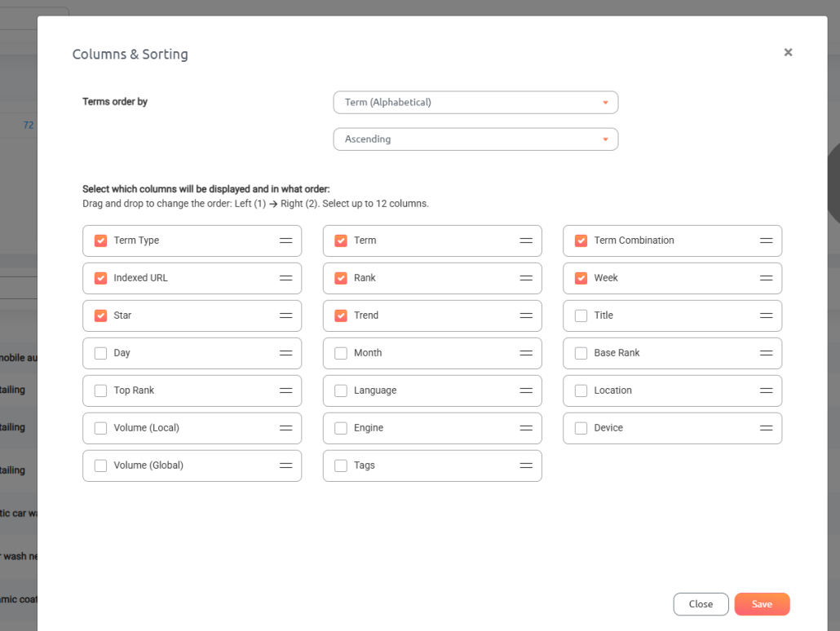Click the 72 link in background page
The image size is (840, 631).
[x=29, y=125]
